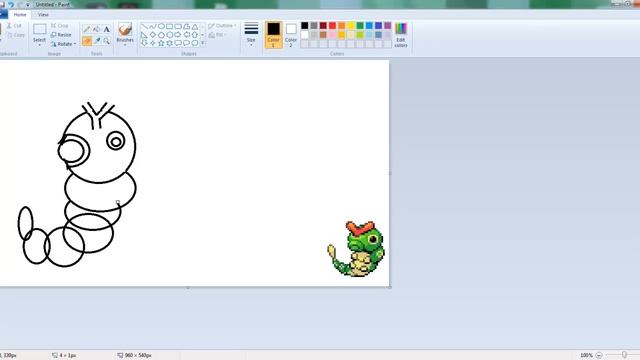
Task: Activate the Color 1 foreground box
Action: (273, 34)
